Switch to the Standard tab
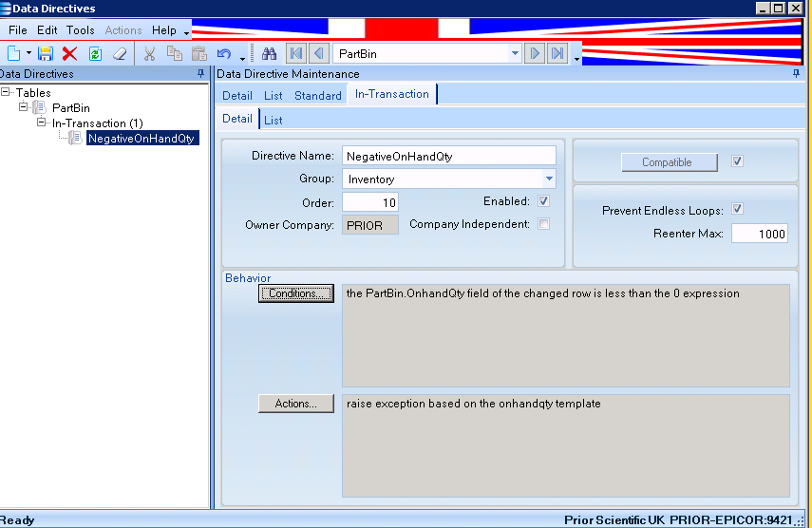Screen dimensions: 812x528 318,96
